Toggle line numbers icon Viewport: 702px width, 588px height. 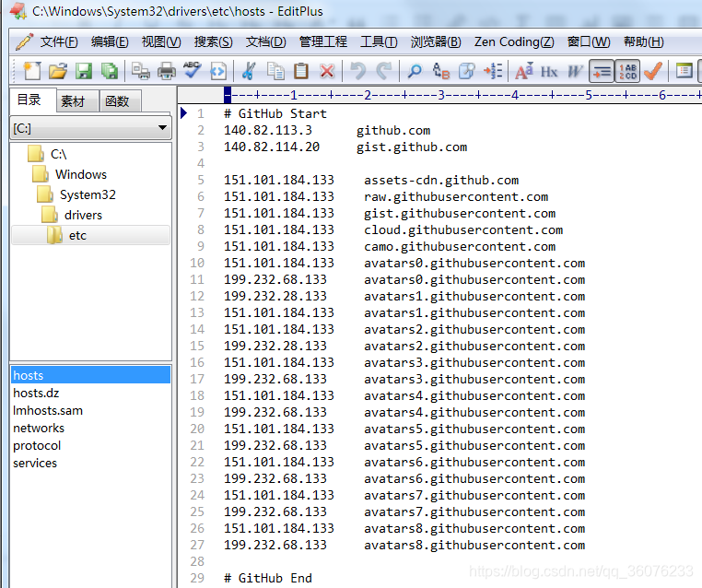(x=627, y=71)
